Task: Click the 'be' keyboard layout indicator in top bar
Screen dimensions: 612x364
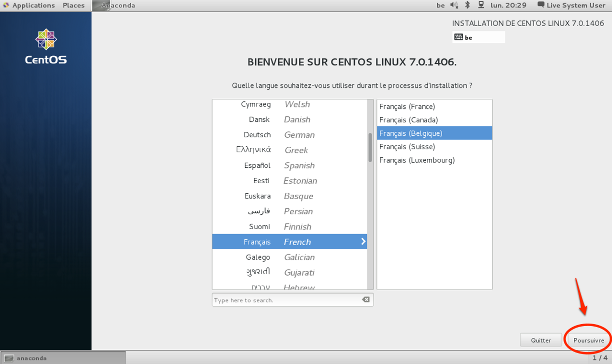Action: coord(440,5)
